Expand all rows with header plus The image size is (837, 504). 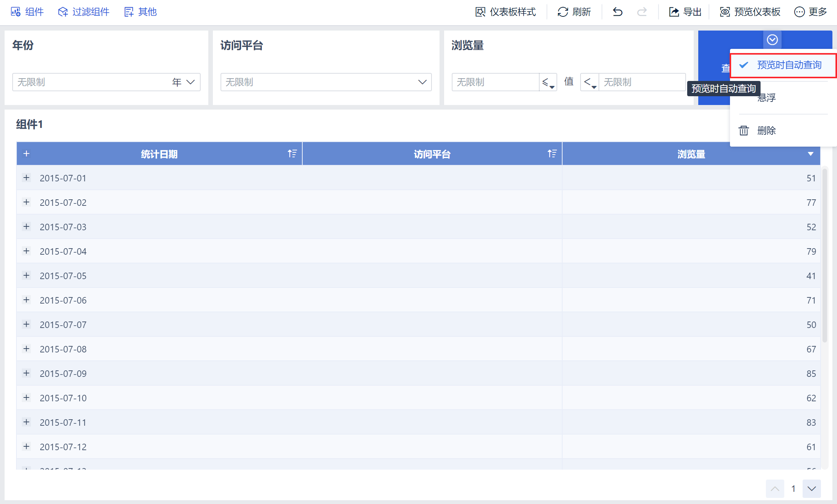point(26,154)
